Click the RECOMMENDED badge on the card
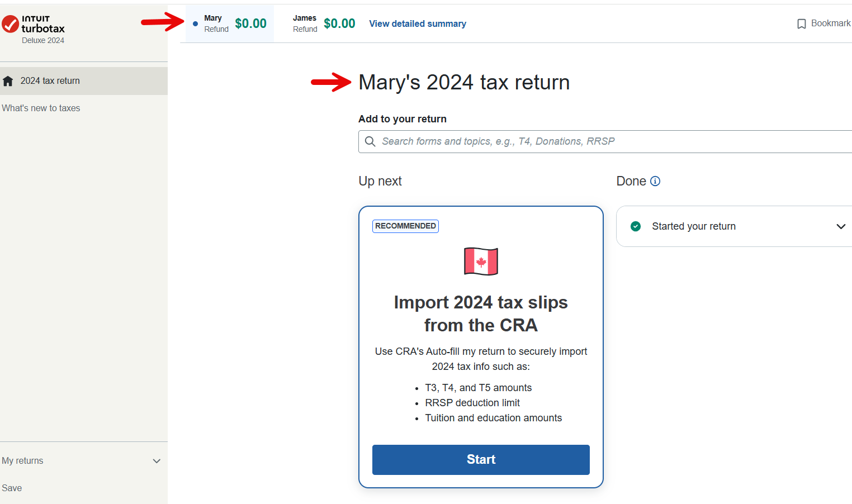The height and width of the screenshot is (504, 852). pyautogui.click(x=405, y=226)
